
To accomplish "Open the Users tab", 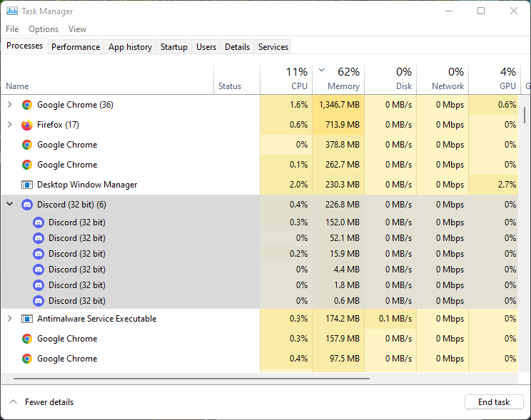I will (x=206, y=47).
